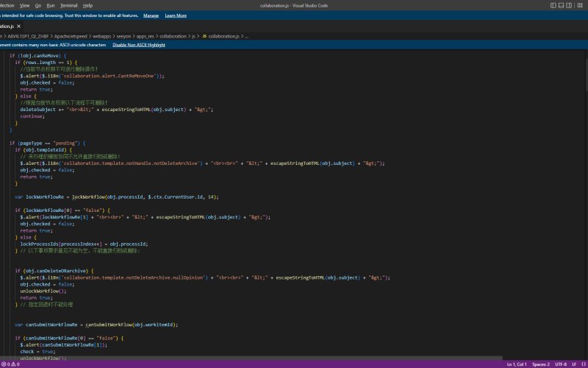Change line ending via LF indicator
The width and height of the screenshot is (588, 368).
point(574,364)
